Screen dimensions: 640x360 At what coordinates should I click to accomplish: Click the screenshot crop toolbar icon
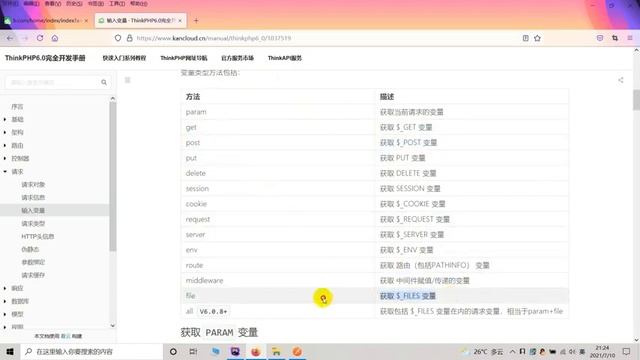click(x=615, y=38)
